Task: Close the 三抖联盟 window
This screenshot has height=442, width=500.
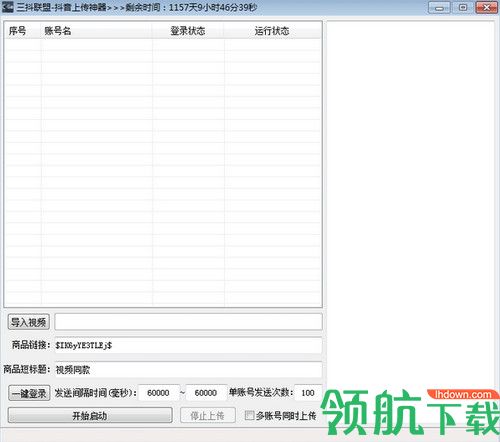Action: (487, 7)
